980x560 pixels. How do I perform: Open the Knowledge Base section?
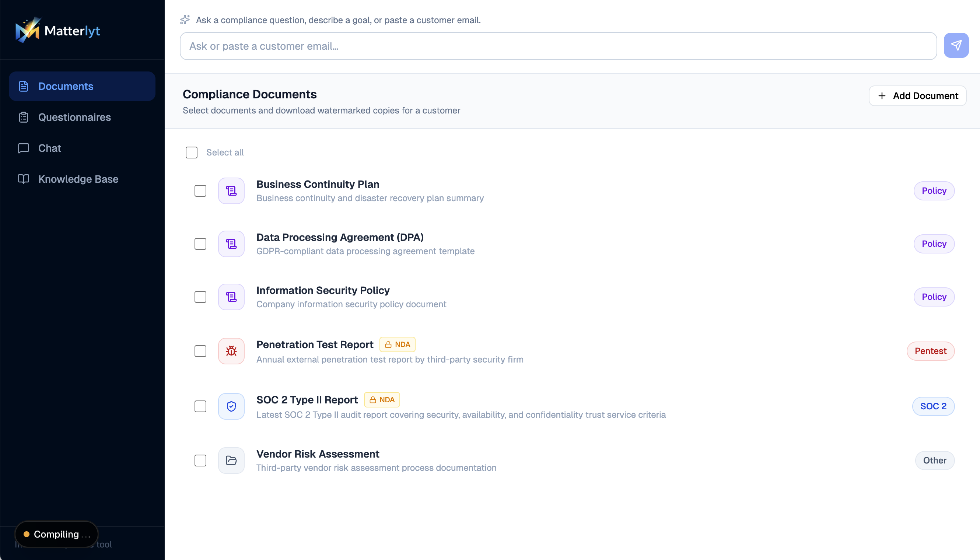click(78, 179)
